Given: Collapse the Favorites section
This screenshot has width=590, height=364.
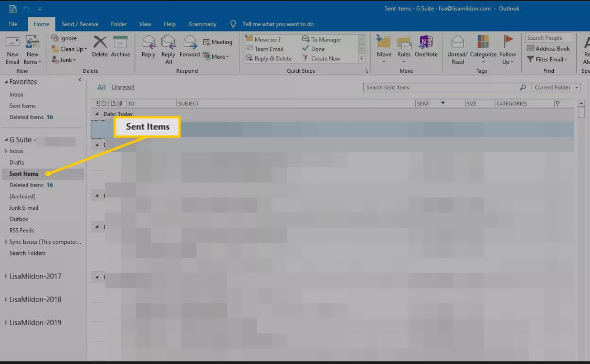Looking at the screenshot, I should (x=6, y=82).
